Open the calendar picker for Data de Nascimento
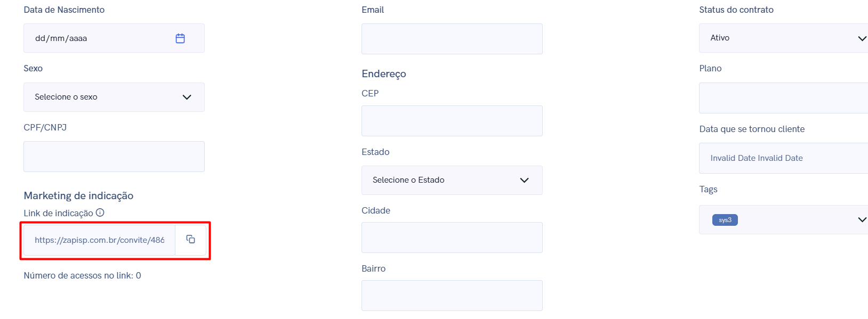Image resolution: width=868 pixels, height=319 pixels. coord(180,38)
